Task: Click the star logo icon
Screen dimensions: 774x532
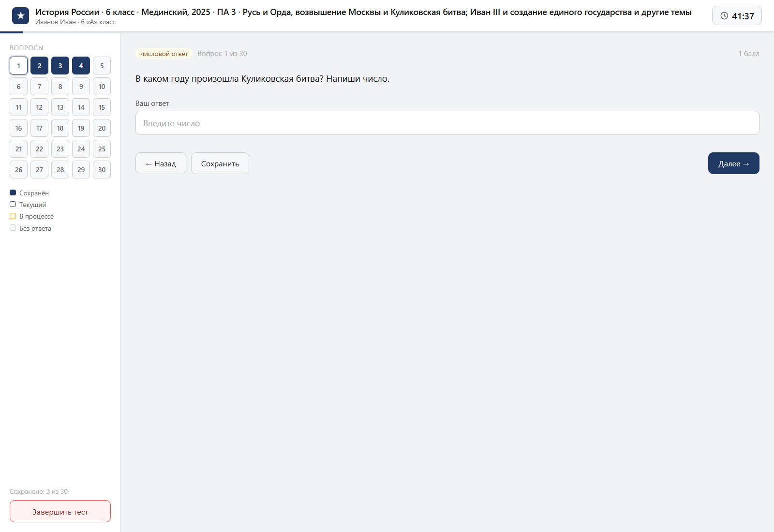Action: 20,15
